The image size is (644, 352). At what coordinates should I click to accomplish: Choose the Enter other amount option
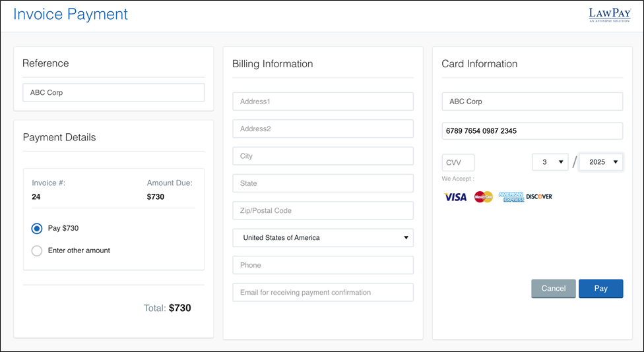click(37, 250)
